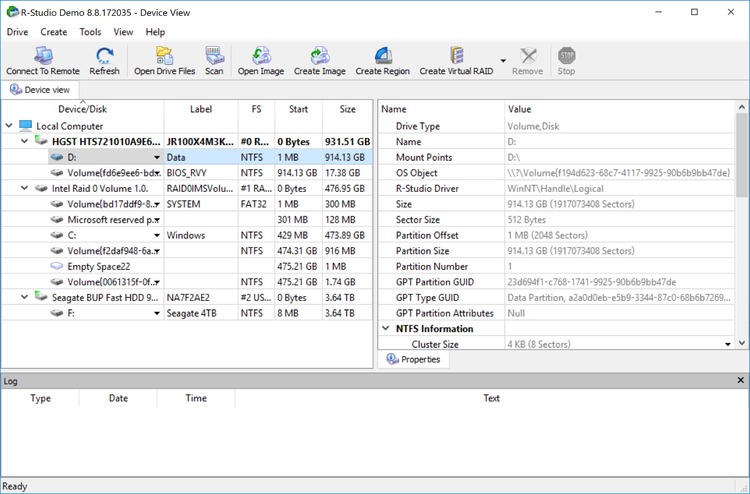
Task: Click the Start column header
Action: pos(298,109)
